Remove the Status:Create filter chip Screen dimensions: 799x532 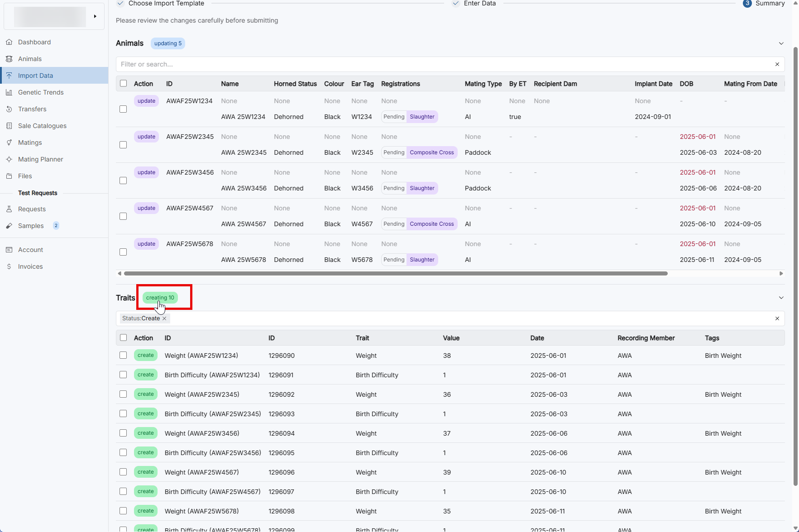tap(164, 318)
